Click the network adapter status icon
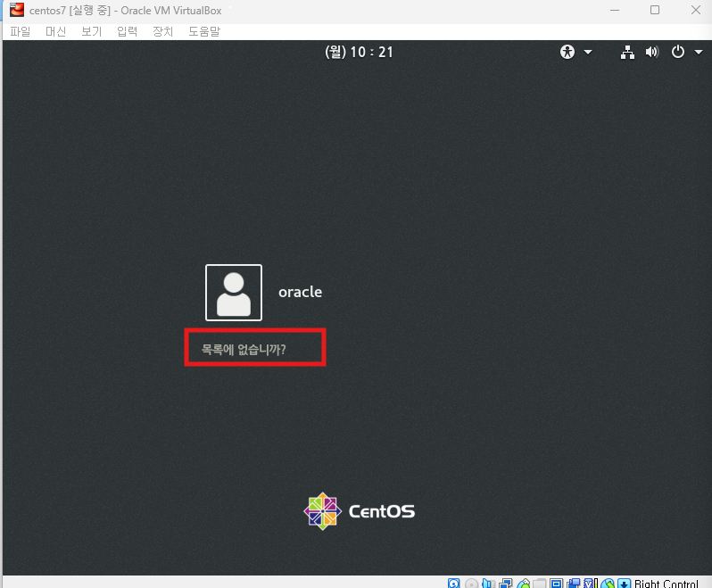Viewport: 712px width, 588px height. pyautogui.click(x=505, y=584)
